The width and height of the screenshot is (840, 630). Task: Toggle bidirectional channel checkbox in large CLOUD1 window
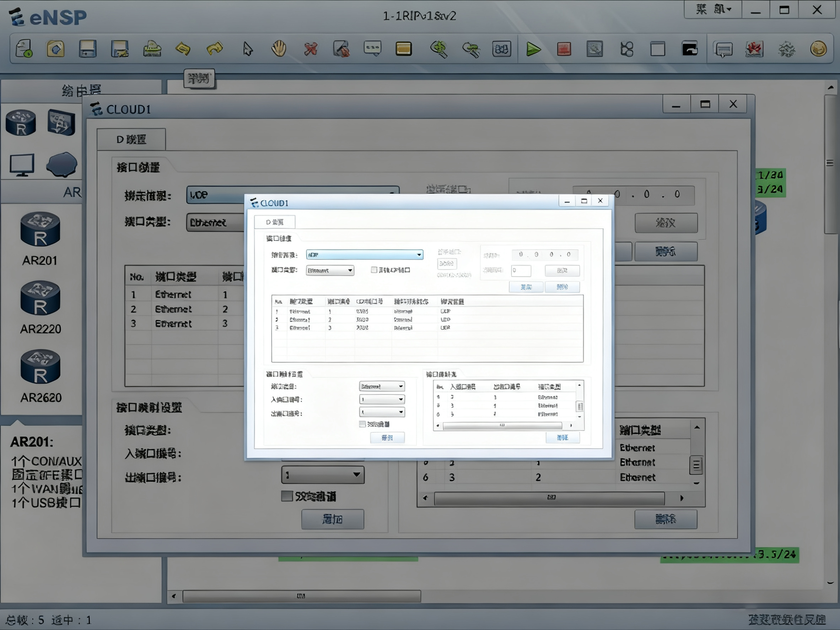click(x=287, y=496)
